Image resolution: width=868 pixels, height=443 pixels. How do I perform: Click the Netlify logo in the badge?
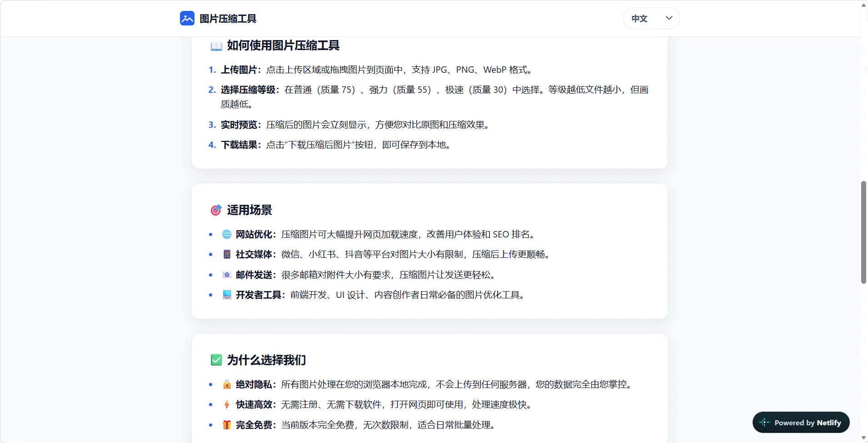coord(764,423)
